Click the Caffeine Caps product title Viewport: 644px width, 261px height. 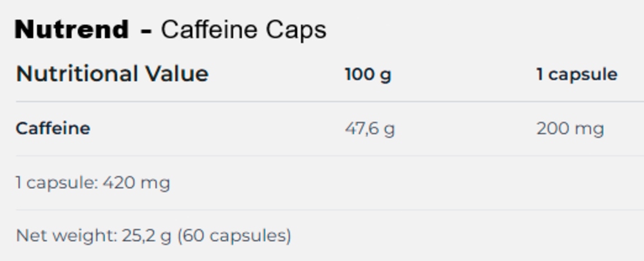[243, 30]
